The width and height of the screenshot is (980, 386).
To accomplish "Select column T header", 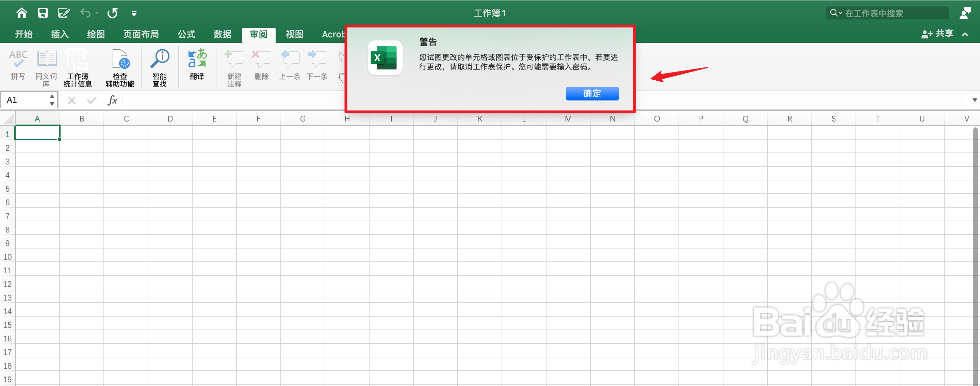I will pos(878,119).
